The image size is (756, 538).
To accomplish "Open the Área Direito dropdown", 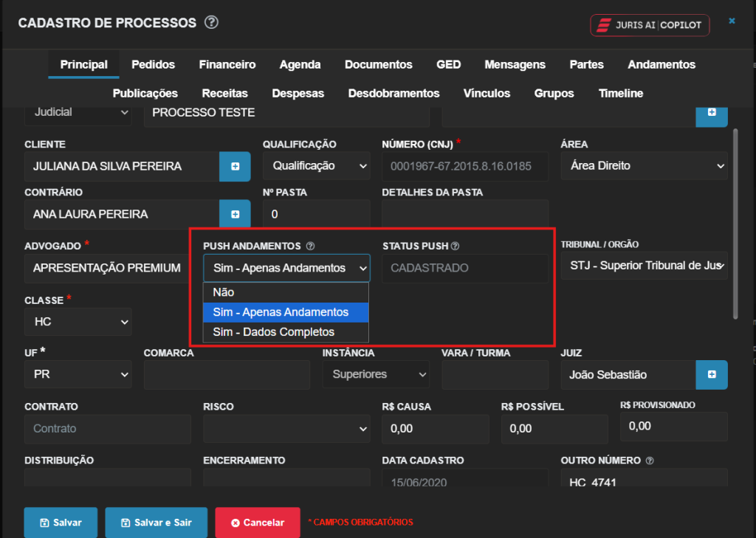I will tap(644, 166).
